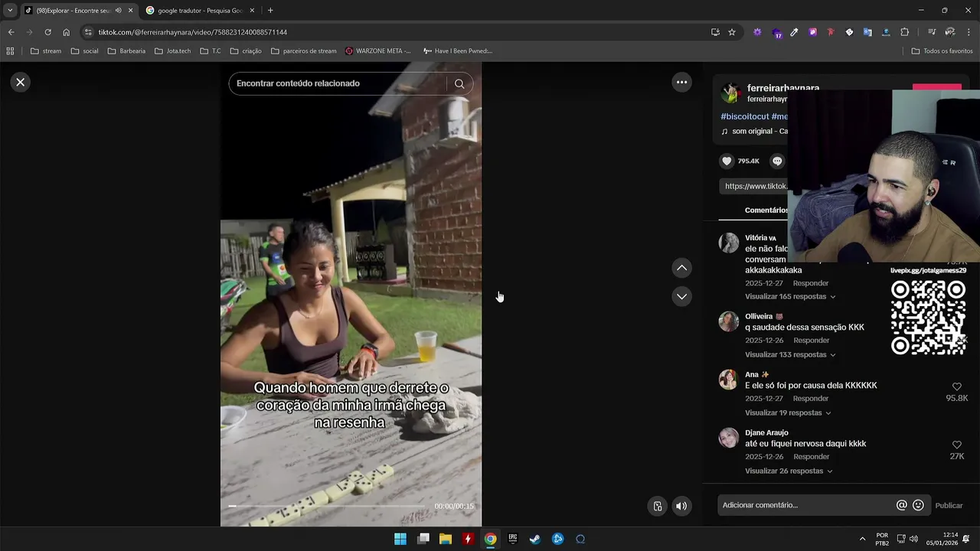Go to previous video with up arrow
The width and height of the screenshot is (980, 551).
coord(681,268)
